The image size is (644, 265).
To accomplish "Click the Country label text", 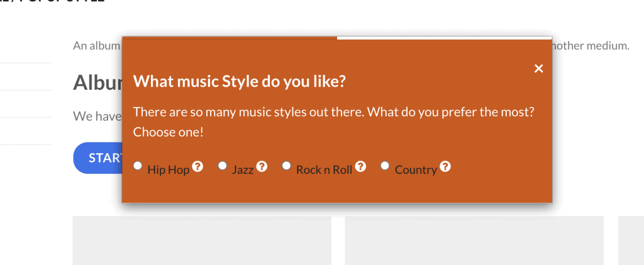I will tap(416, 170).
